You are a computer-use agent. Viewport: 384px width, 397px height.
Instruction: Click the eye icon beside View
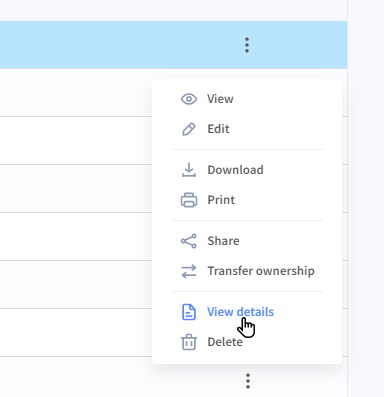(189, 99)
